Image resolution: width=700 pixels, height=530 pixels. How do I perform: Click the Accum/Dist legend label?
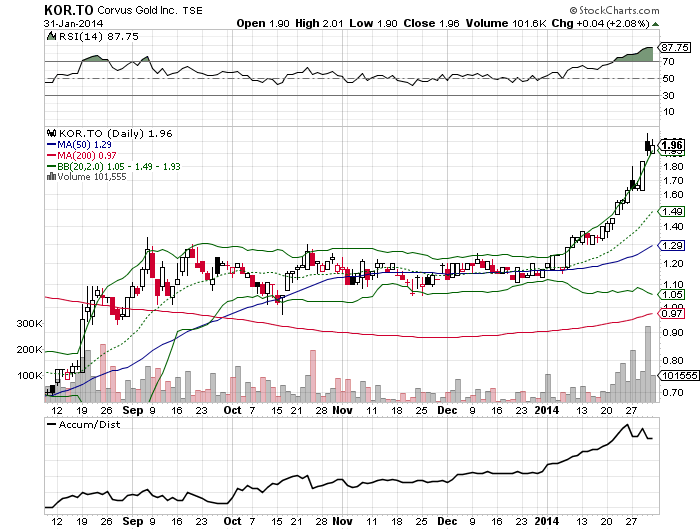(89, 425)
